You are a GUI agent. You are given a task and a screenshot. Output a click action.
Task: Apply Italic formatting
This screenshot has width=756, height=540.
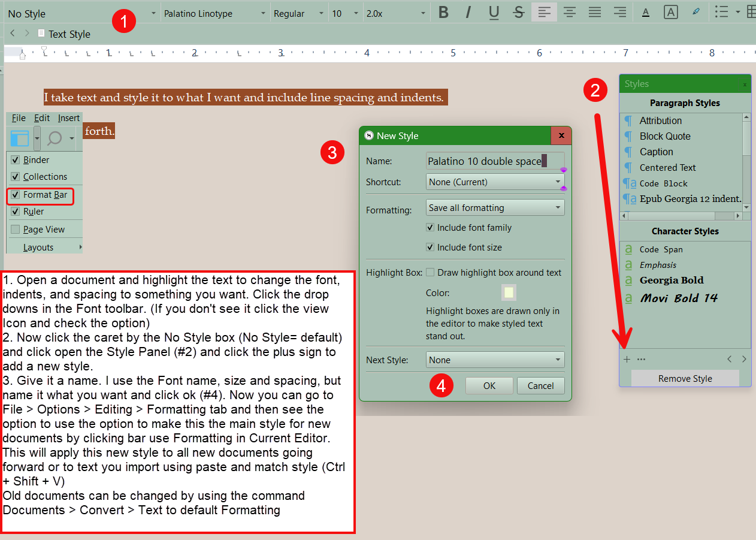pyautogui.click(x=468, y=13)
